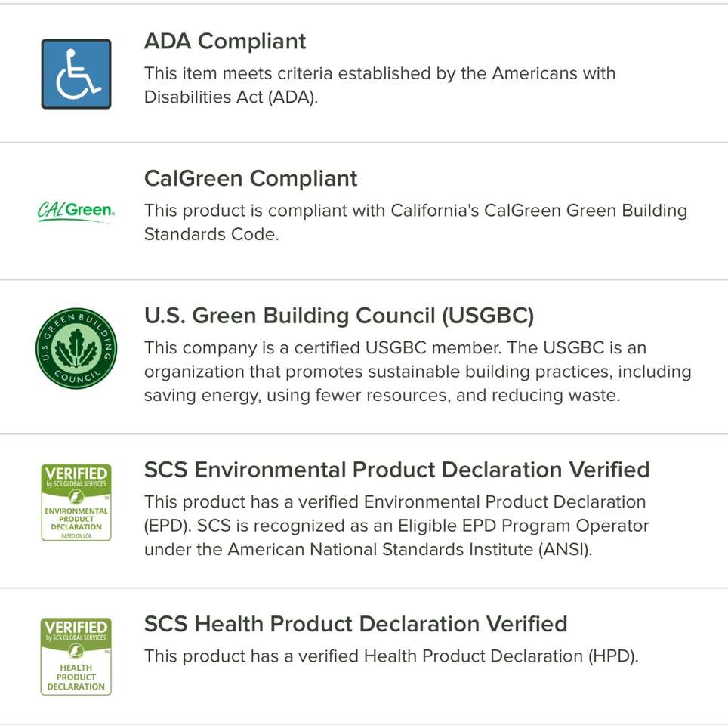This screenshot has width=728, height=725.
Task: Click the blue wheelchair accessibility icon
Action: click(76, 74)
